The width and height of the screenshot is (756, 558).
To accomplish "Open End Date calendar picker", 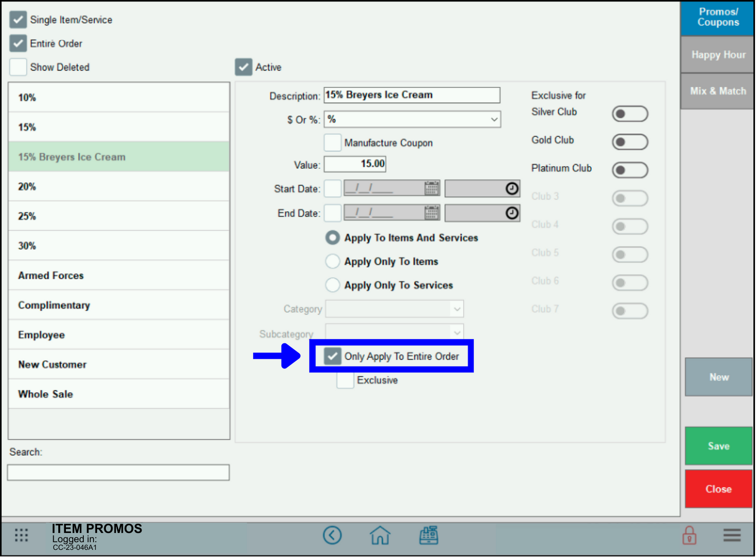I will pos(432,212).
